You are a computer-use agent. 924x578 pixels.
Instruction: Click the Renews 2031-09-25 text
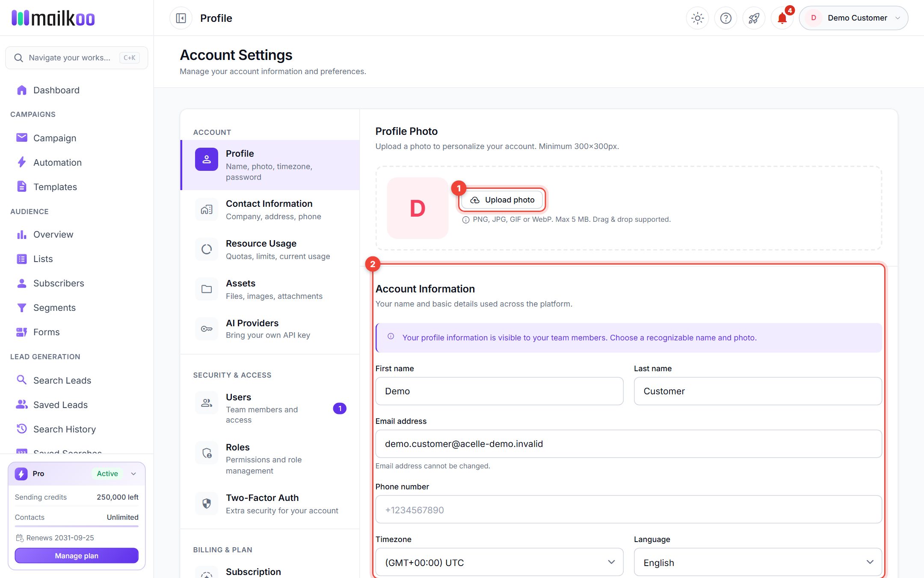click(x=60, y=538)
